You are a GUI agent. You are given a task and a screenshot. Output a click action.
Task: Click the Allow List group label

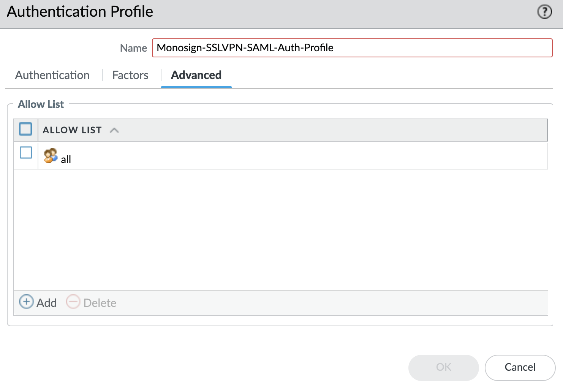(41, 104)
